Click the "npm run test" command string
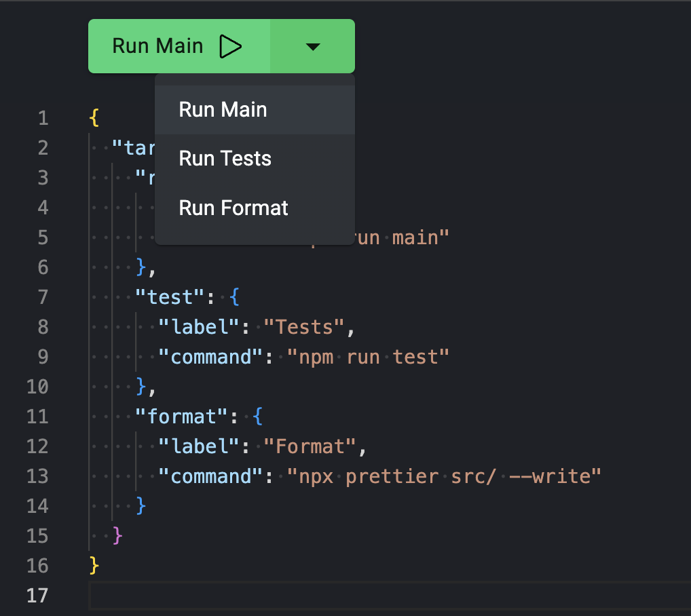The width and height of the screenshot is (691, 616). coord(368,357)
